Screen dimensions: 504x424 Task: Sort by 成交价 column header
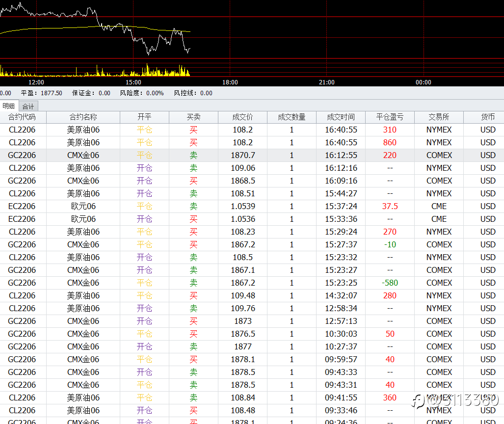(242, 117)
